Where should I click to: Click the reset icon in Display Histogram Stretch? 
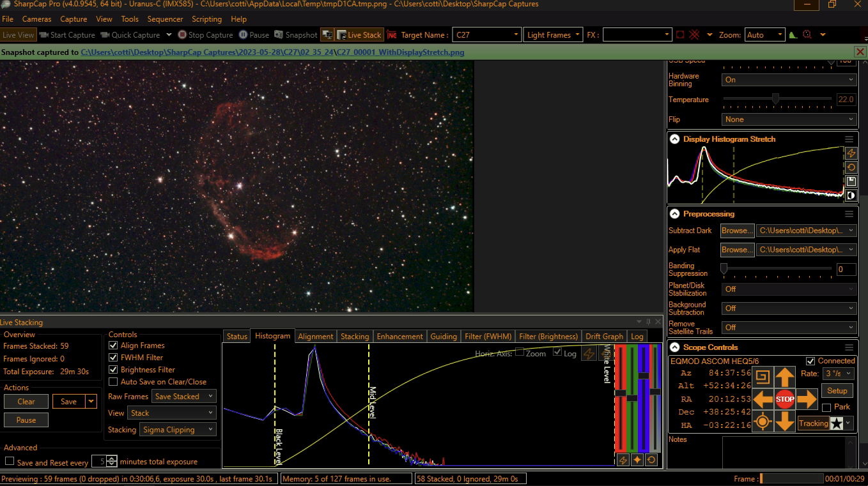851,167
